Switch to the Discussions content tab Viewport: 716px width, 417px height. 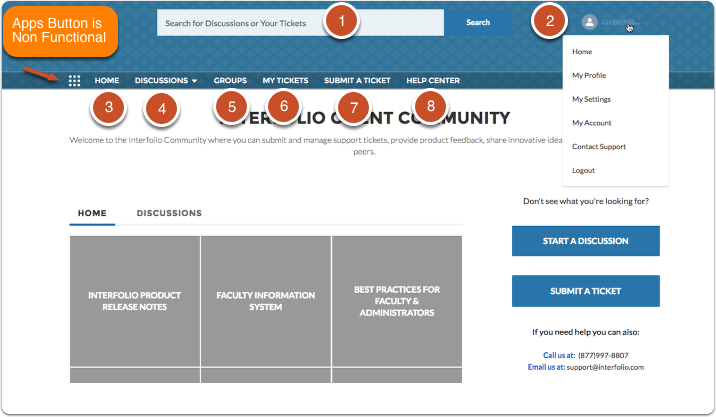169,213
